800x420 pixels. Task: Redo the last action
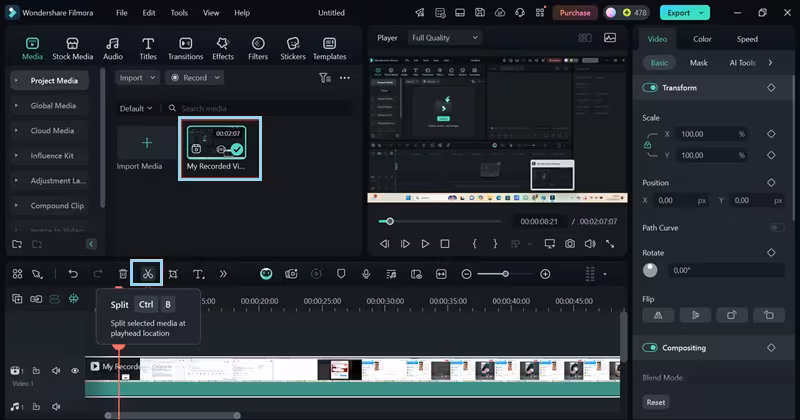pos(98,274)
